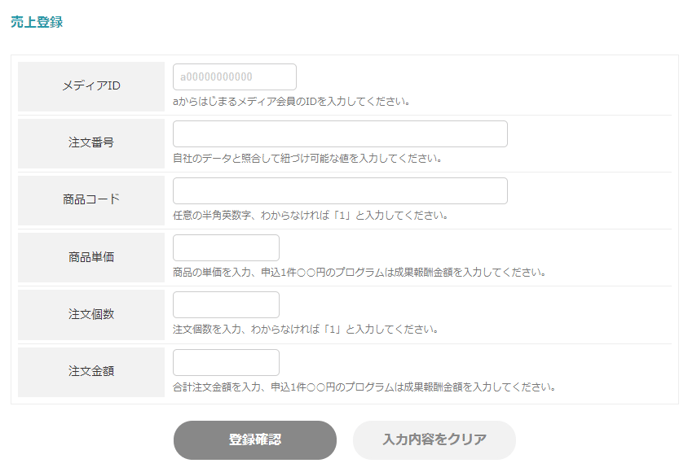Click the hint text below メディアID field
688x472 pixels.
click(x=291, y=102)
